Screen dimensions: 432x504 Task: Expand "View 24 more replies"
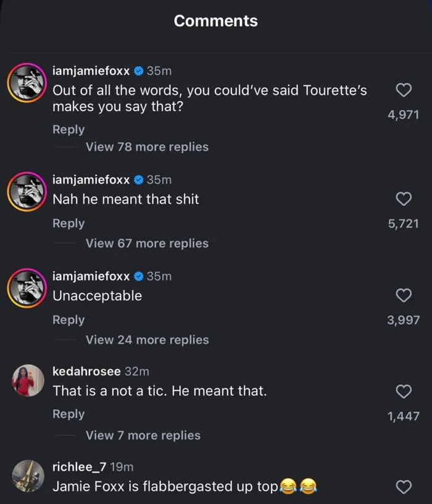[147, 340]
